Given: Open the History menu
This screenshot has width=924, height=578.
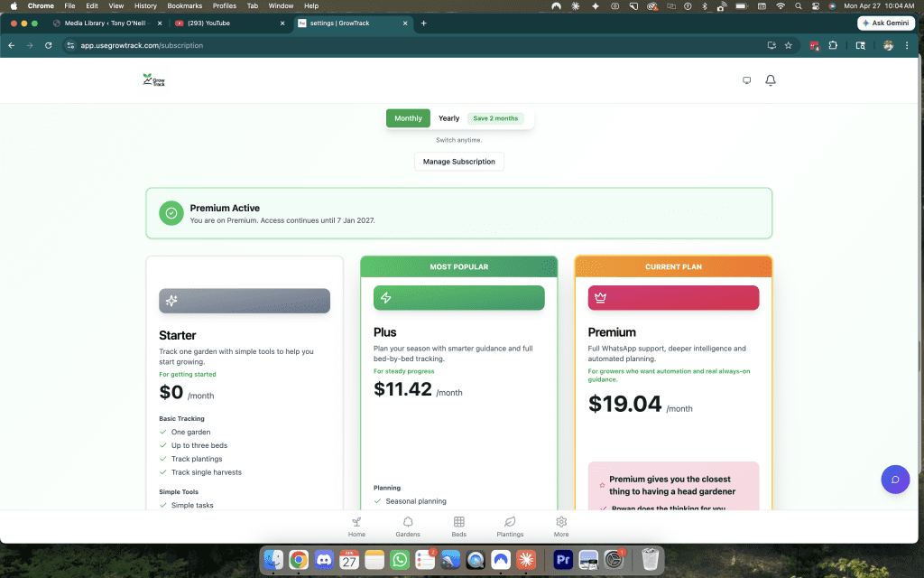Looking at the screenshot, I should click(145, 6).
